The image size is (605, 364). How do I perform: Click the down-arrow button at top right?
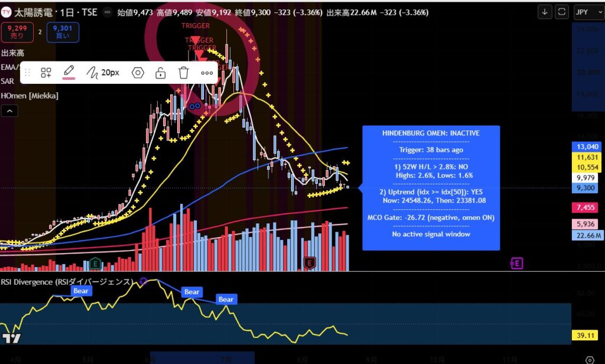pos(544,12)
